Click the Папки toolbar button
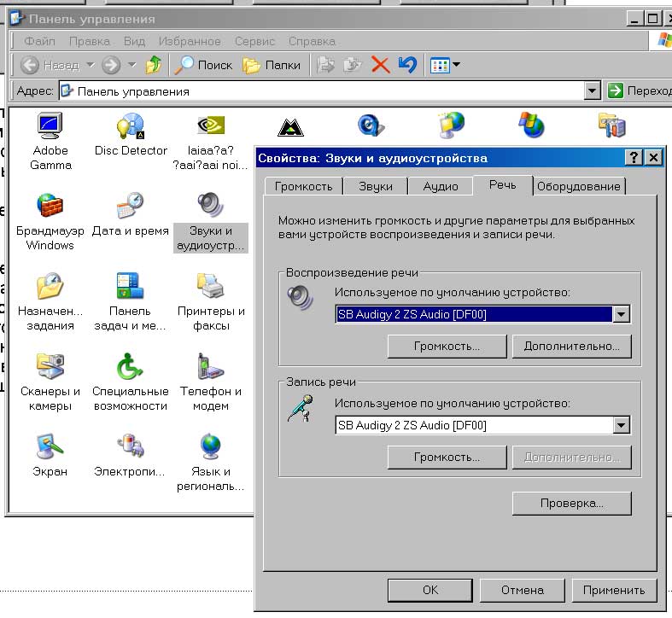The height and width of the screenshot is (618, 672). [x=272, y=65]
